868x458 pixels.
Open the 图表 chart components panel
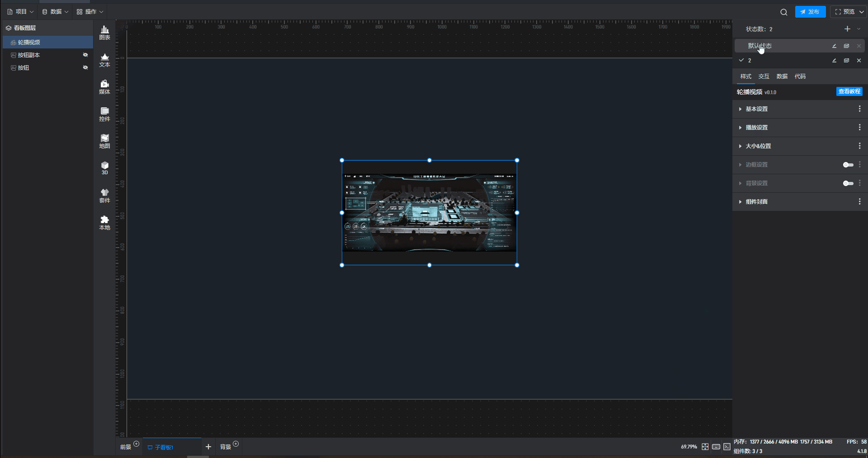point(104,33)
